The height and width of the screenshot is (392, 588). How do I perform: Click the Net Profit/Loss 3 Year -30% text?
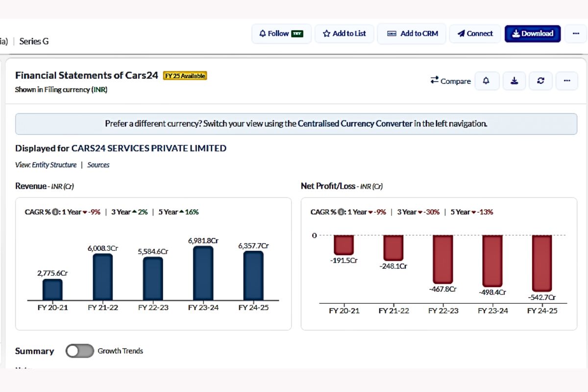[x=417, y=212]
